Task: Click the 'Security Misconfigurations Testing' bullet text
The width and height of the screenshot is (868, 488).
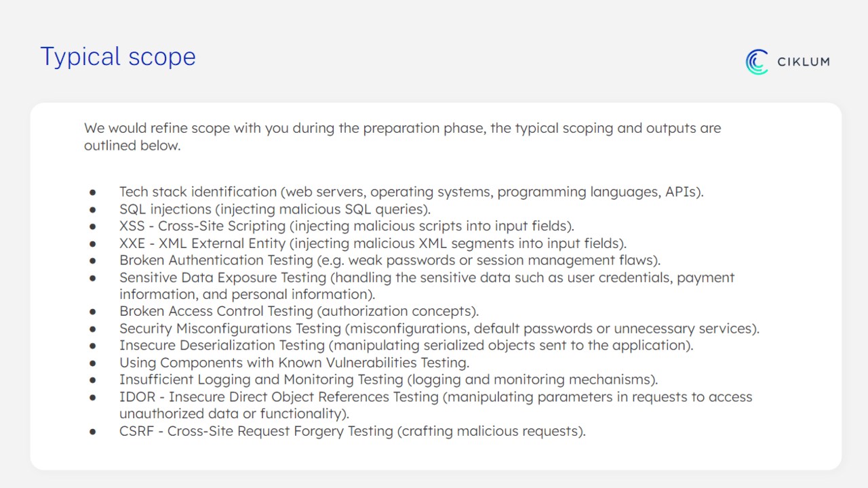Action: coord(439,328)
